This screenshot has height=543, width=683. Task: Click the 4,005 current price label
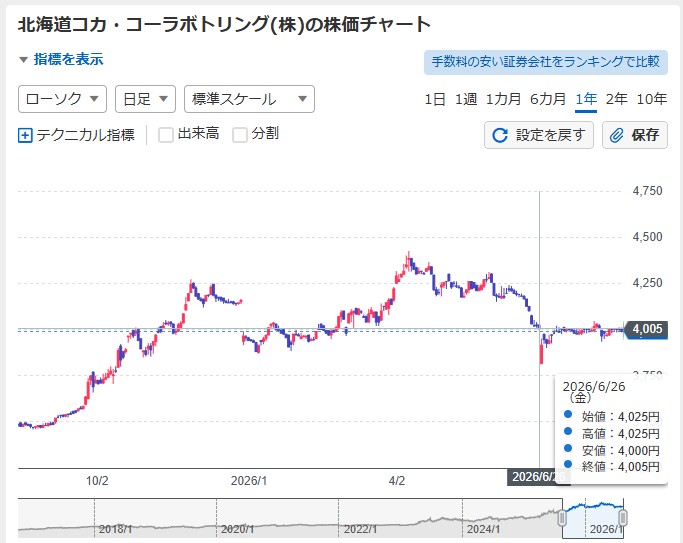pyautogui.click(x=646, y=329)
